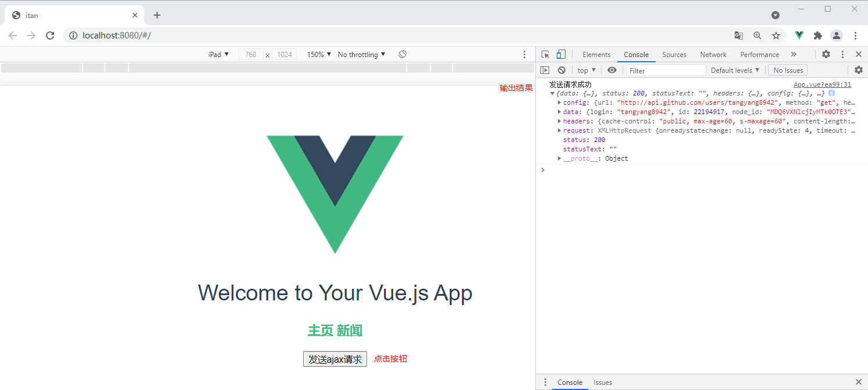Switch to the Elements tab

(x=596, y=54)
